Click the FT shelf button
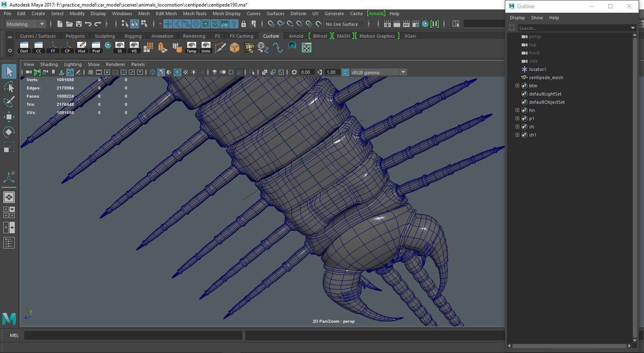The image size is (644, 353). tap(53, 48)
